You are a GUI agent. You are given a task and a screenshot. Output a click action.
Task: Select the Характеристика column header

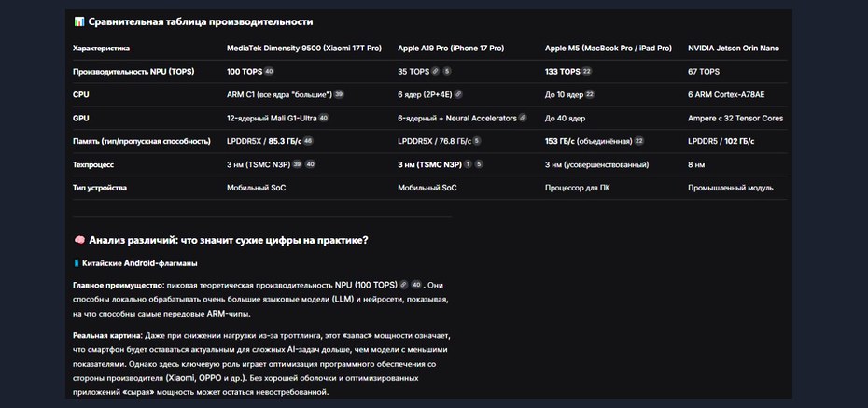(102, 49)
